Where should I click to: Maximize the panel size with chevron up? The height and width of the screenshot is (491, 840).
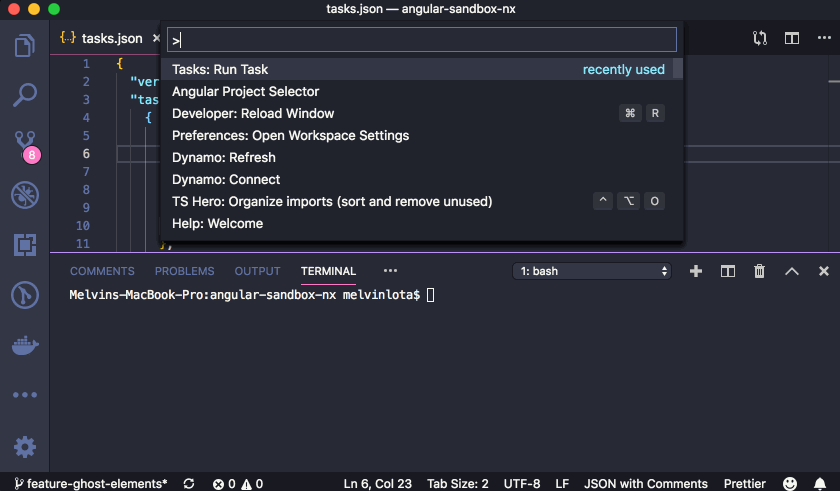point(792,271)
